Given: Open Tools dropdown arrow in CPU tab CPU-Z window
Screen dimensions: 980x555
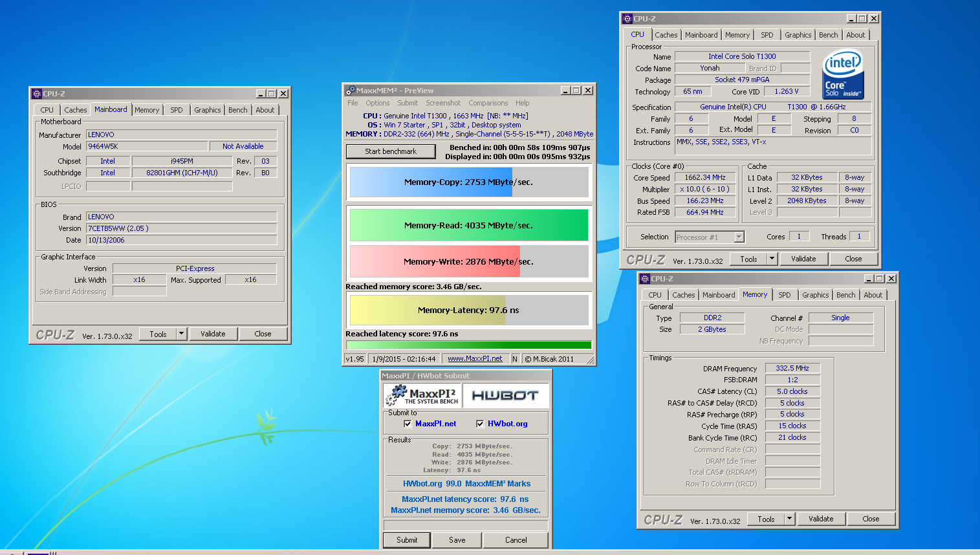Looking at the screenshot, I should [x=772, y=259].
